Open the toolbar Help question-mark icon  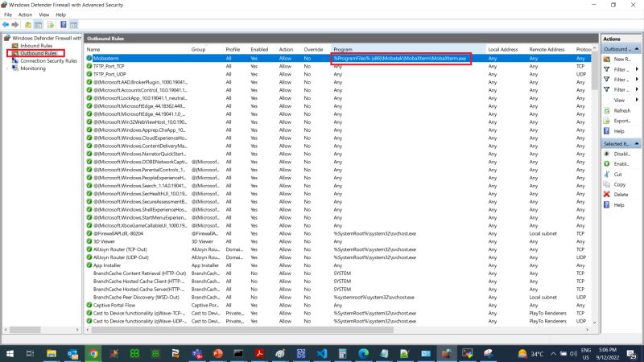click(x=64, y=25)
